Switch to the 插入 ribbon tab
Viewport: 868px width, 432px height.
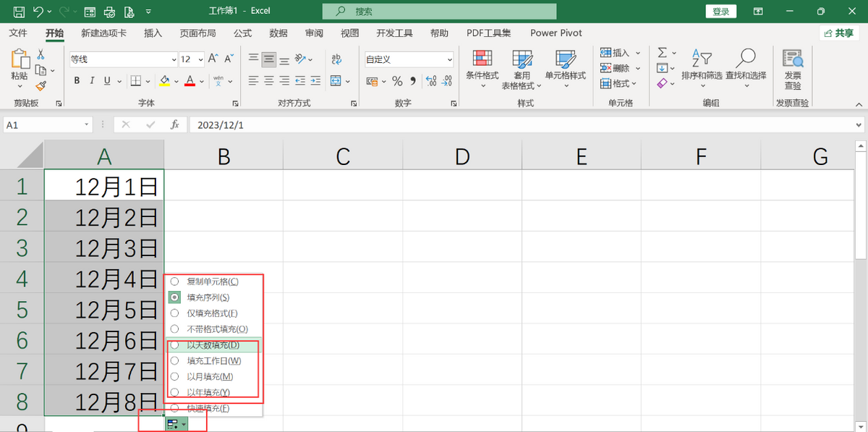[153, 33]
